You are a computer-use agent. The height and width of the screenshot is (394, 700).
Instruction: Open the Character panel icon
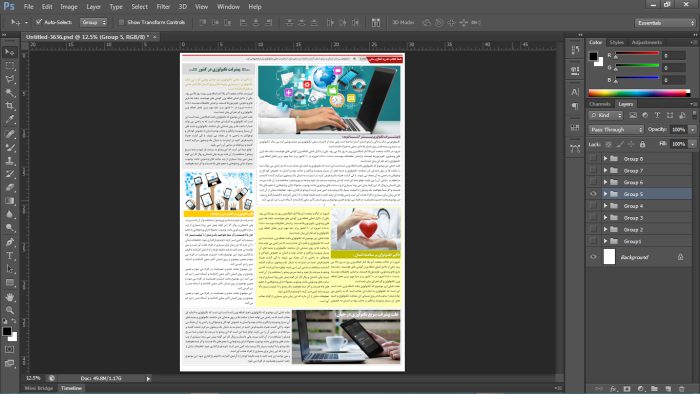coord(575,92)
